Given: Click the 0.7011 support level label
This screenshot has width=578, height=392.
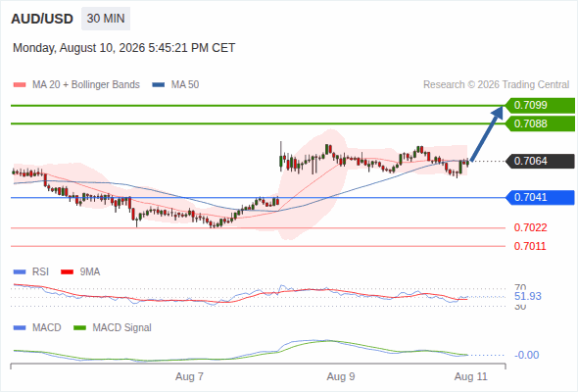Looking at the screenshot, I should point(530,246).
